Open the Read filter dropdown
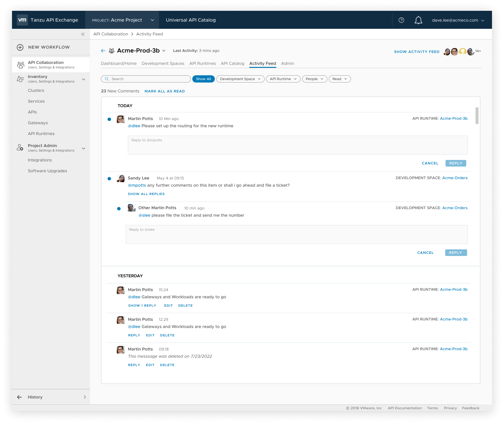 tap(340, 79)
